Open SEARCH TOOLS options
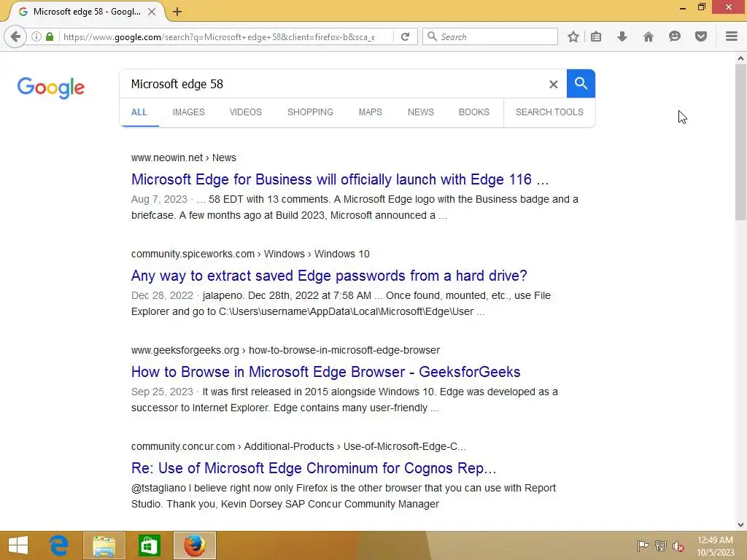 click(549, 112)
